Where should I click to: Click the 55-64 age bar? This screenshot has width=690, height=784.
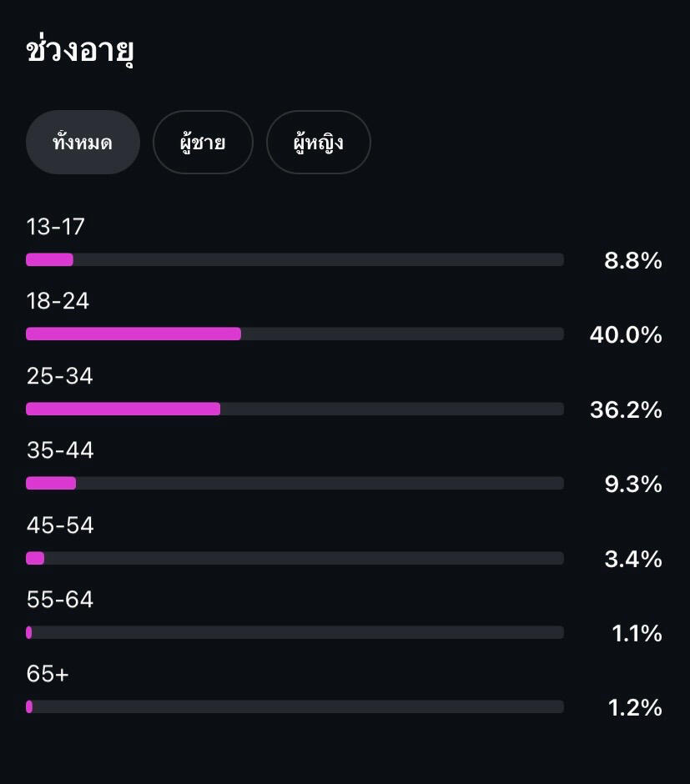point(295,632)
